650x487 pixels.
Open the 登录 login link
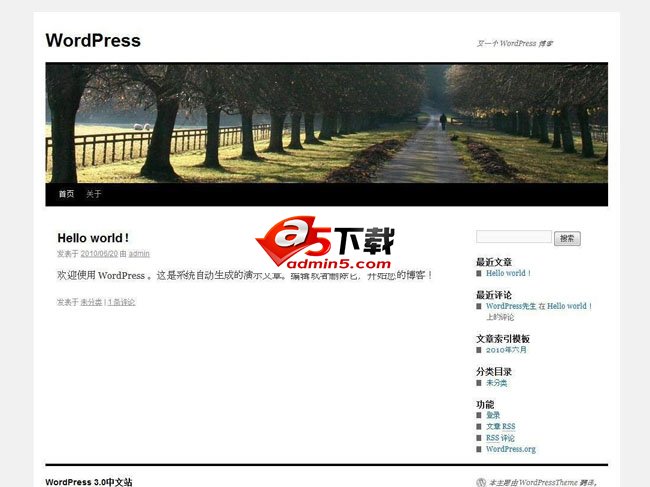[x=493, y=415]
